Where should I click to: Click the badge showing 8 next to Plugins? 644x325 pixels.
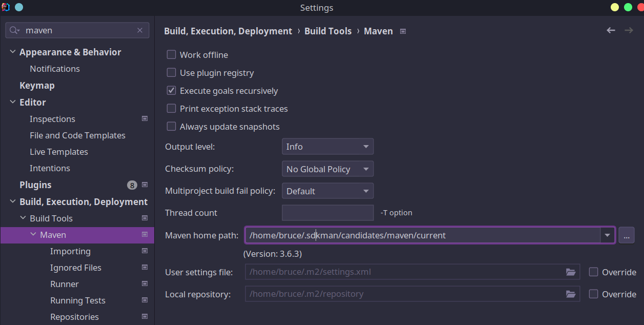[x=132, y=185]
